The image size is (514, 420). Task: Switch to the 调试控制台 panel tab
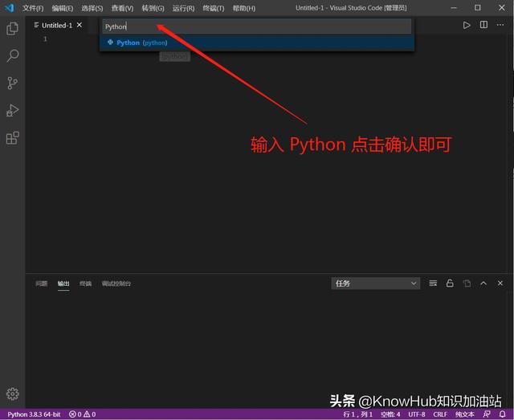[x=116, y=283]
